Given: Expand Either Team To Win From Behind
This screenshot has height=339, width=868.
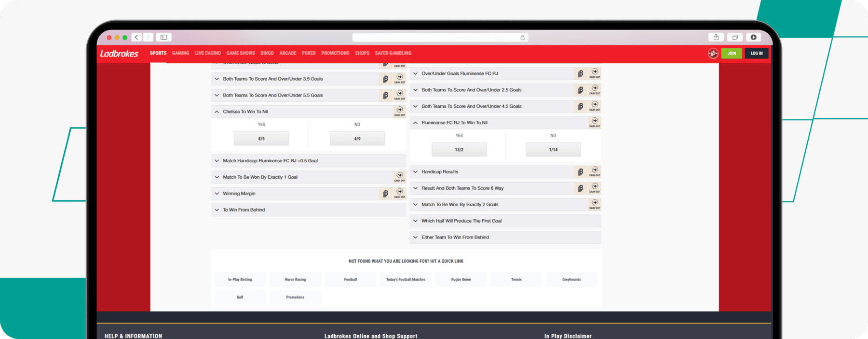Looking at the screenshot, I should tap(505, 237).
